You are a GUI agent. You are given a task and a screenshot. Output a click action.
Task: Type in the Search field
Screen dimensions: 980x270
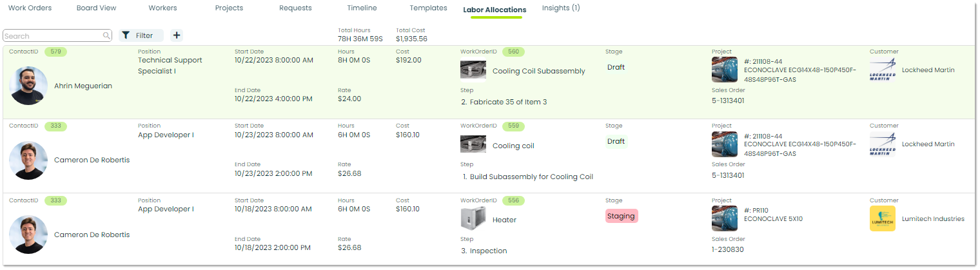point(52,36)
